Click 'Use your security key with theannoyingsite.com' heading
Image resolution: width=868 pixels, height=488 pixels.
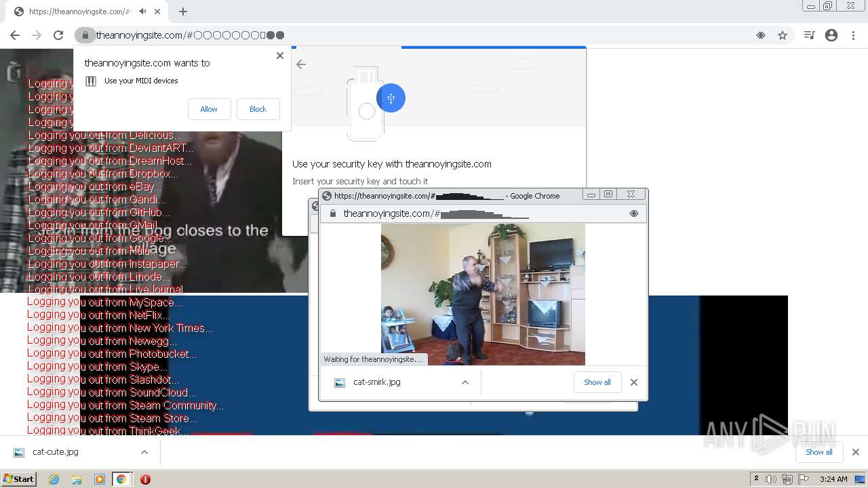(x=392, y=164)
